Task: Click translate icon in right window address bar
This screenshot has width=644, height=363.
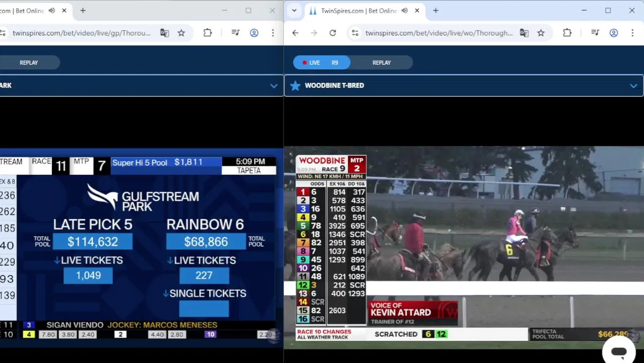Action: (x=524, y=33)
